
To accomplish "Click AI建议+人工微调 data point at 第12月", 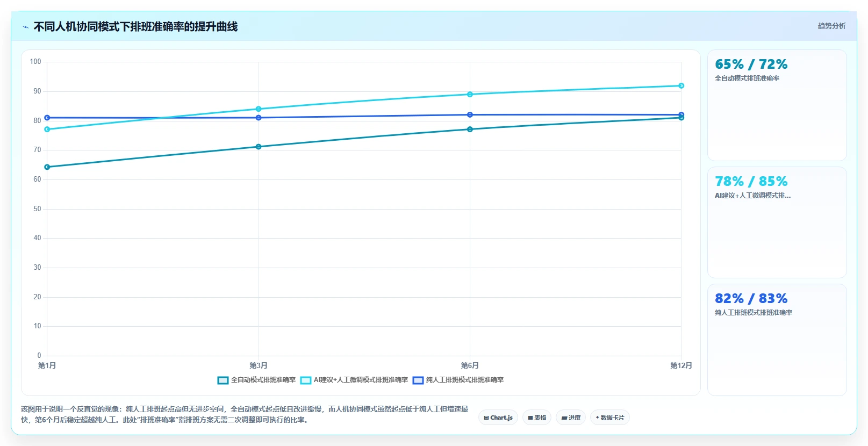I will coord(681,86).
